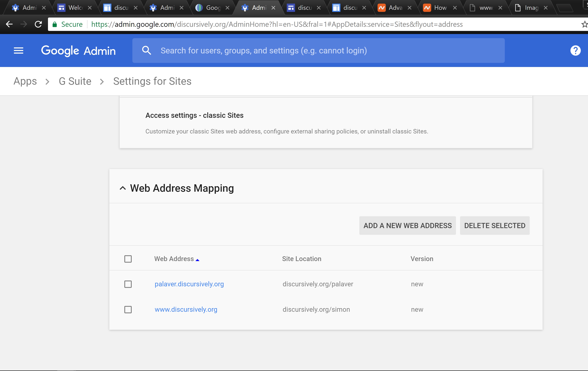This screenshot has width=588, height=371.
Task: Close the active Admi tab
Action: tap(274, 8)
